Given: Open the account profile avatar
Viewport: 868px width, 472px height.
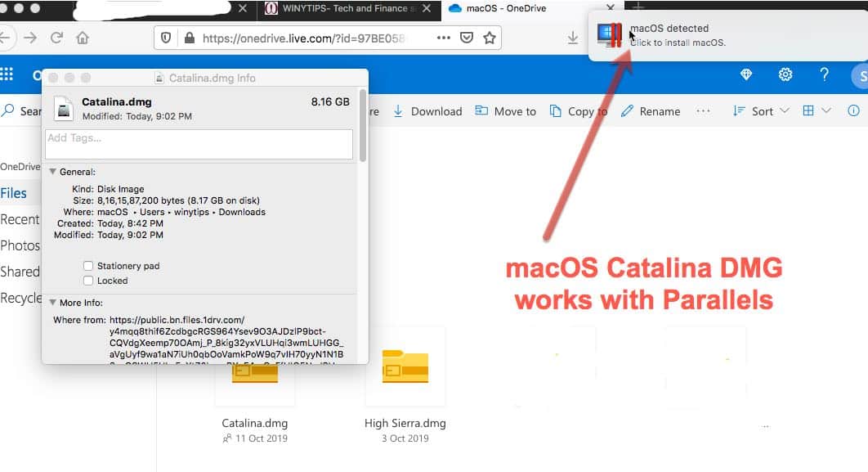Looking at the screenshot, I should [860, 76].
